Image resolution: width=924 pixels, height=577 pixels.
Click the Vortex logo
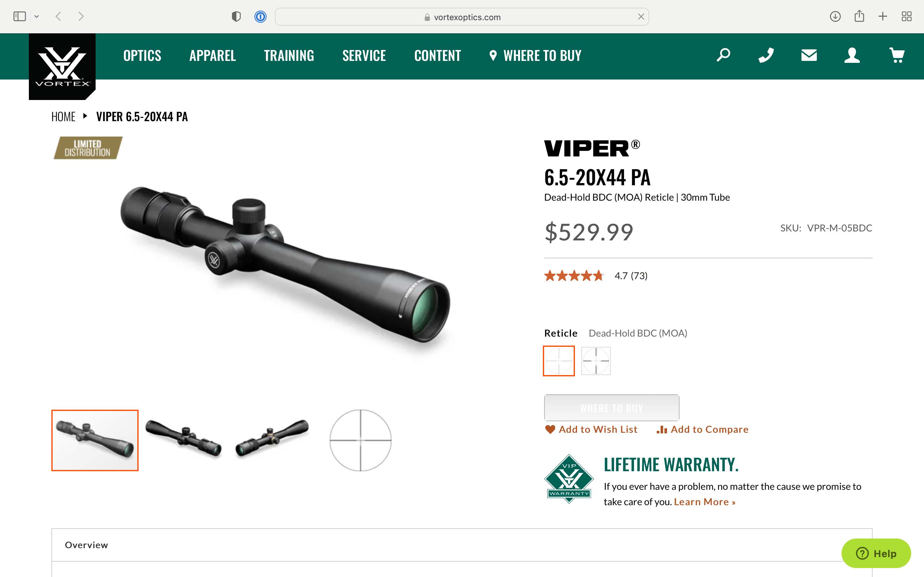click(62, 66)
